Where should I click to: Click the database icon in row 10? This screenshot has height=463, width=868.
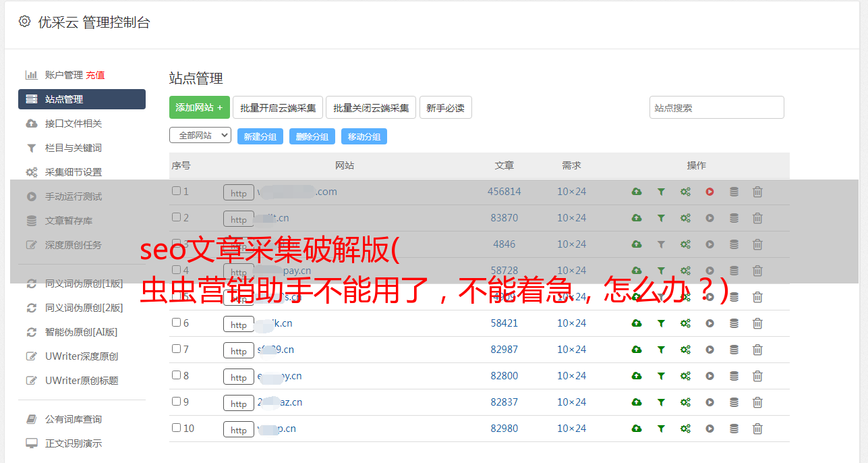tap(734, 429)
